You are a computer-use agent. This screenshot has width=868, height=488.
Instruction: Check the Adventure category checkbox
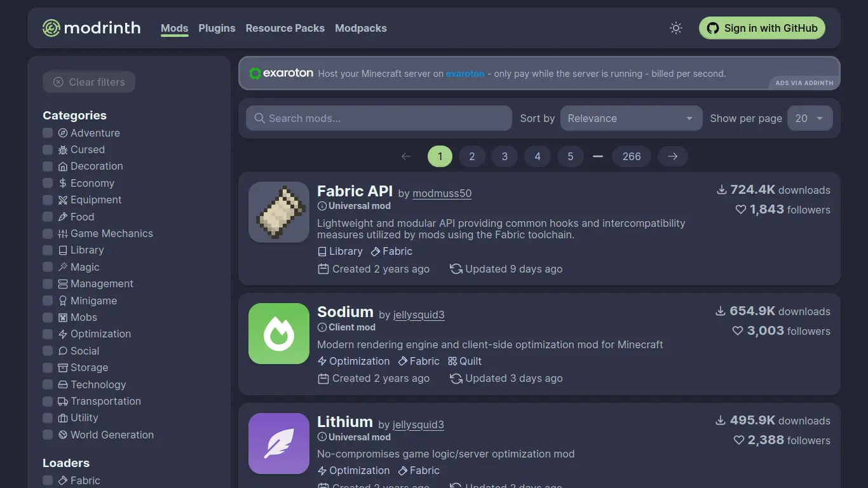[x=48, y=133]
